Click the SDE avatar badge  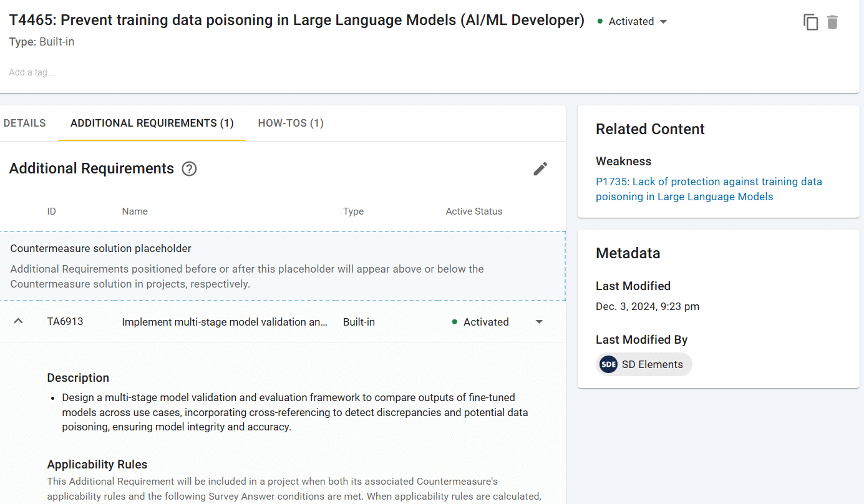point(608,364)
